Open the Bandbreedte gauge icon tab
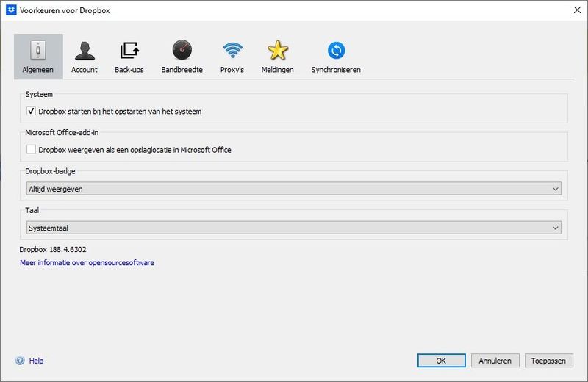Image resolution: width=588 pixels, height=382 pixels. [x=182, y=57]
